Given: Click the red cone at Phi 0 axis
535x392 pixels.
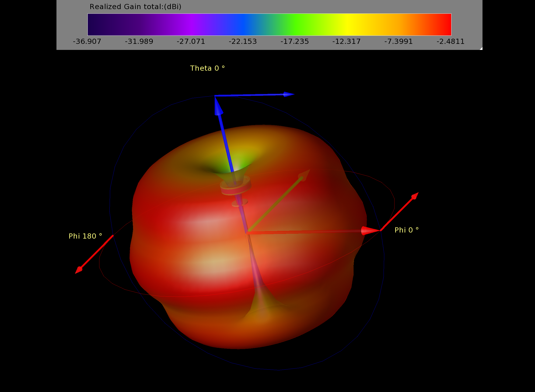Looking at the screenshot, I should (371, 231).
